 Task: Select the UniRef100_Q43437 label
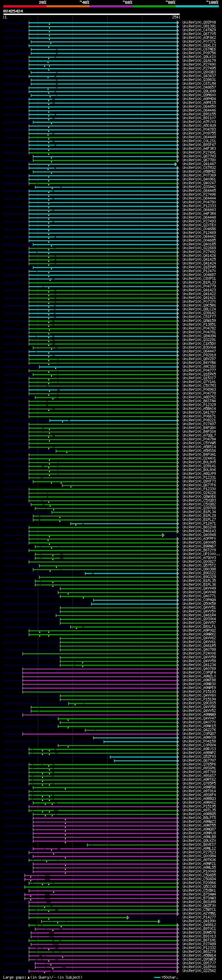pyautogui.click(x=199, y=76)
